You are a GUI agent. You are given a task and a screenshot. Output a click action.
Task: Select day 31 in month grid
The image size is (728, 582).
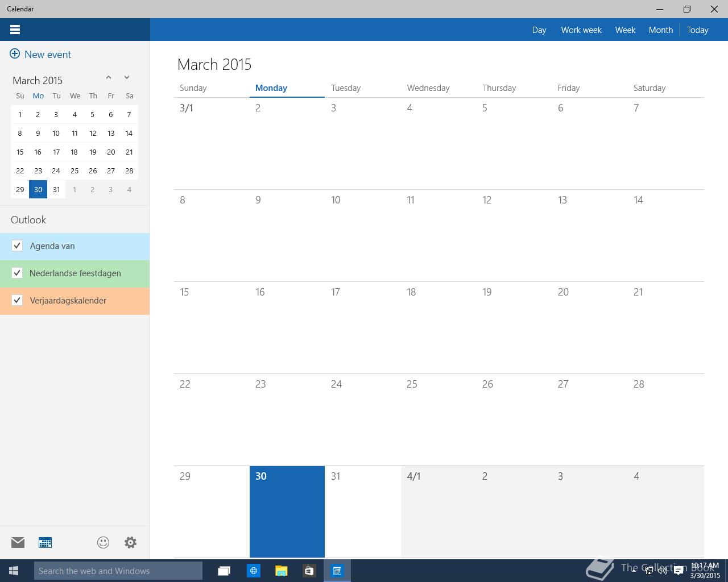363,512
